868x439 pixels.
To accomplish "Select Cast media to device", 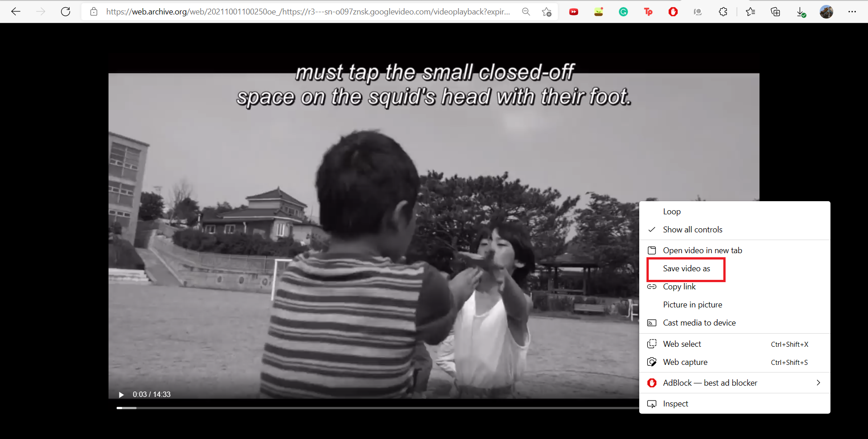I will [735, 323].
